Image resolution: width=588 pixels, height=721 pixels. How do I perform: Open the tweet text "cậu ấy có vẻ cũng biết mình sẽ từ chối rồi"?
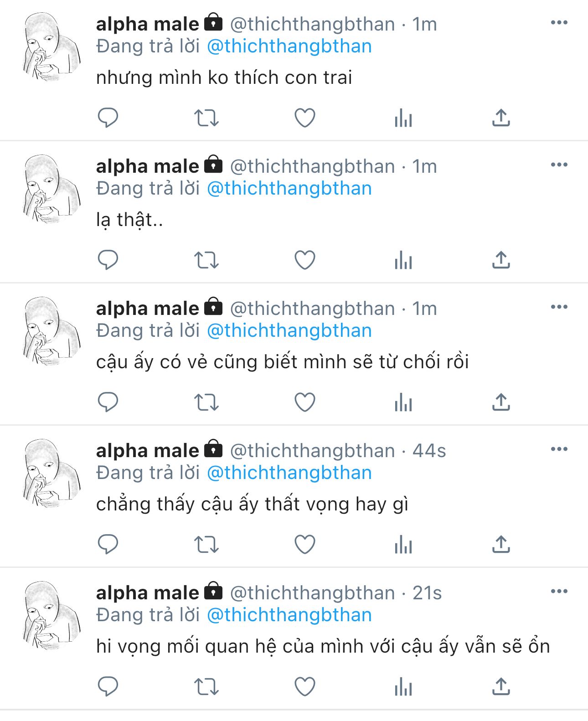click(x=282, y=362)
